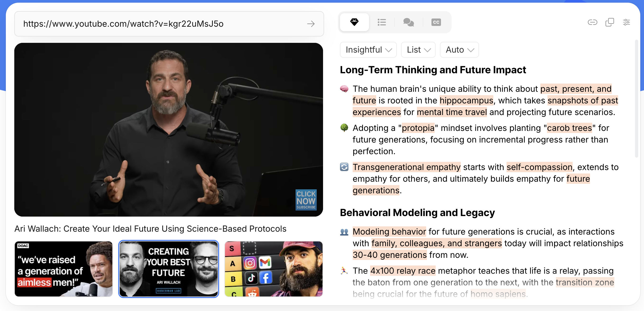The height and width of the screenshot is (311, 644).
Task: Switch to the list outline tab
Action: pos(381,22)
